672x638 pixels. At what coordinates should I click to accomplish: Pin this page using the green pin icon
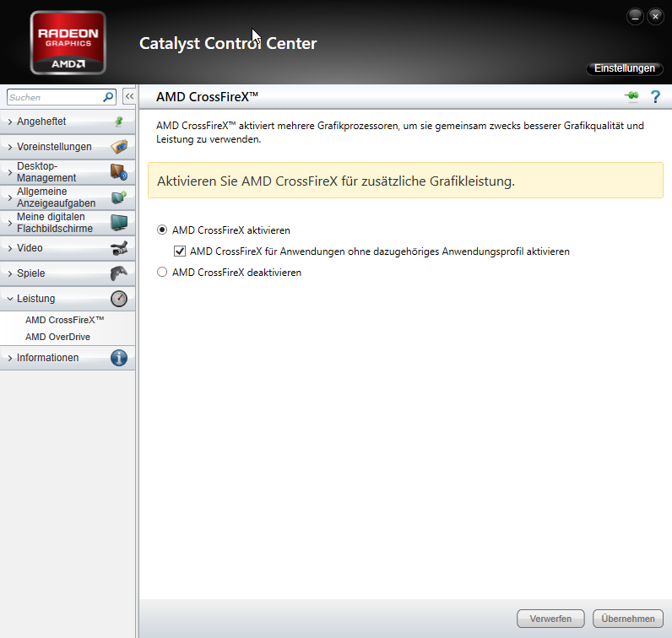click(x=631, y=96)
